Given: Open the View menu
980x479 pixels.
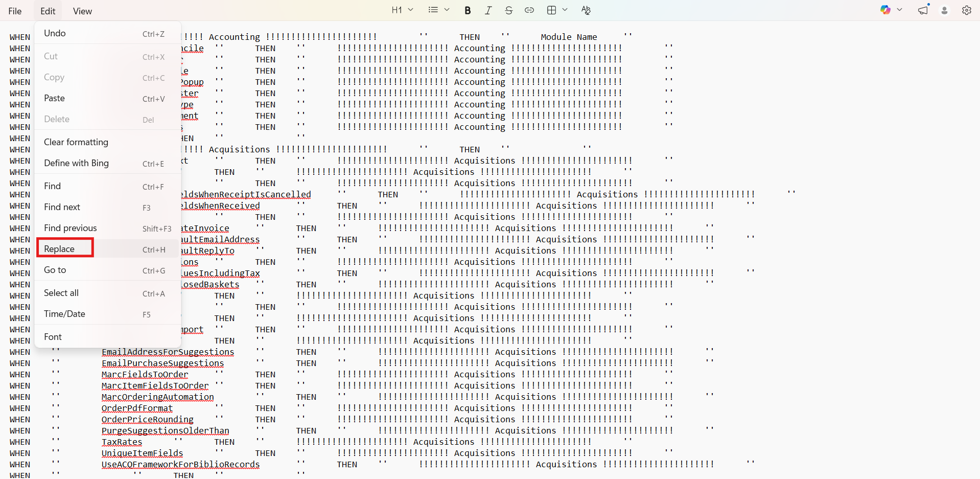Looking at the screenshot, I should [82, 11].
